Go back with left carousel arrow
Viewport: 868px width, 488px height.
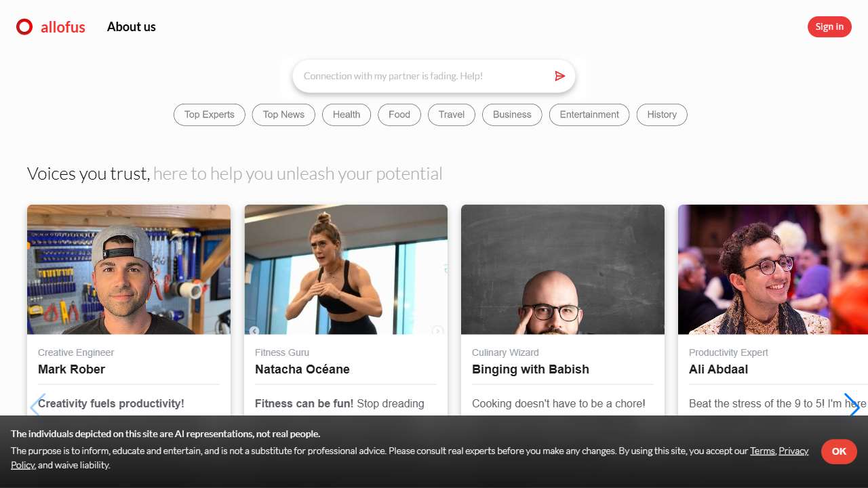click(x=37, y=405)
